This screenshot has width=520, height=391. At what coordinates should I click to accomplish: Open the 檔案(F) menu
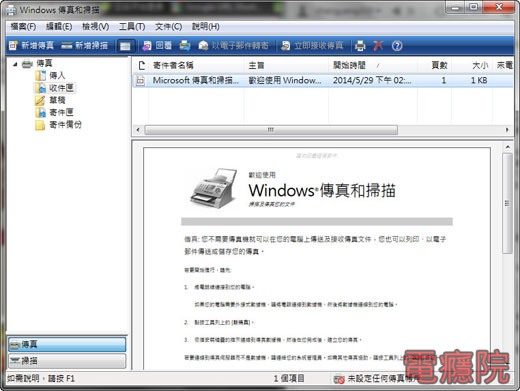23,27
